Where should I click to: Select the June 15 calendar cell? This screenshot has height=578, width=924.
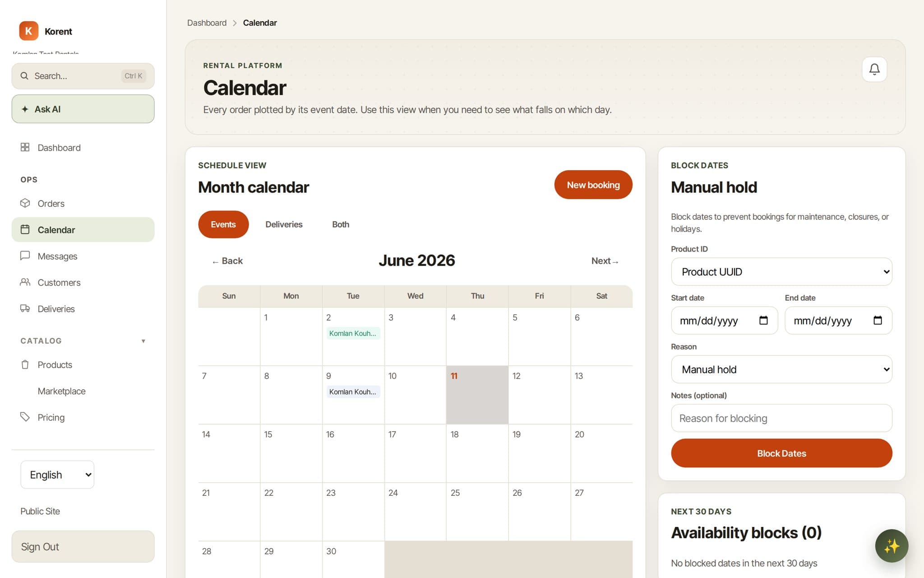[291, 453]
